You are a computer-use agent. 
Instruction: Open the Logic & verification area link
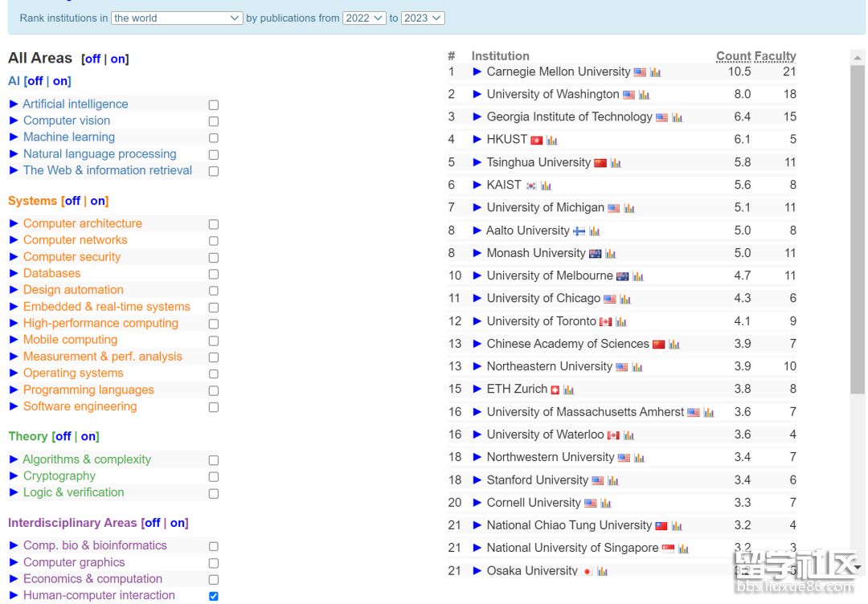pyautogui.click(x=74, y=493)
